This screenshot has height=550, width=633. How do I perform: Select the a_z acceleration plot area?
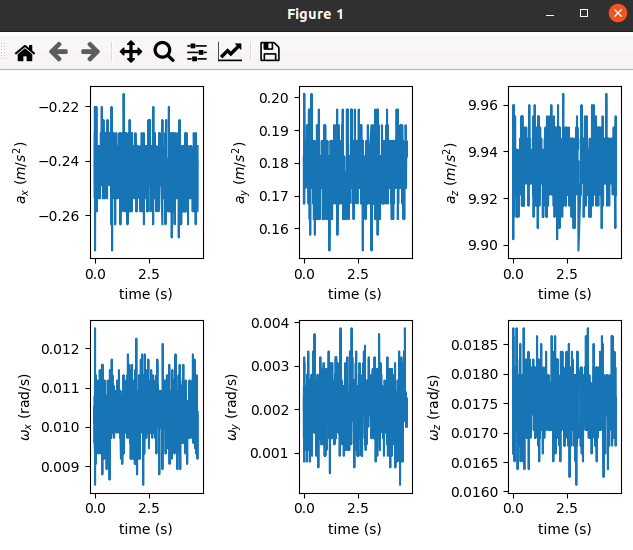(x=565, y=172)
